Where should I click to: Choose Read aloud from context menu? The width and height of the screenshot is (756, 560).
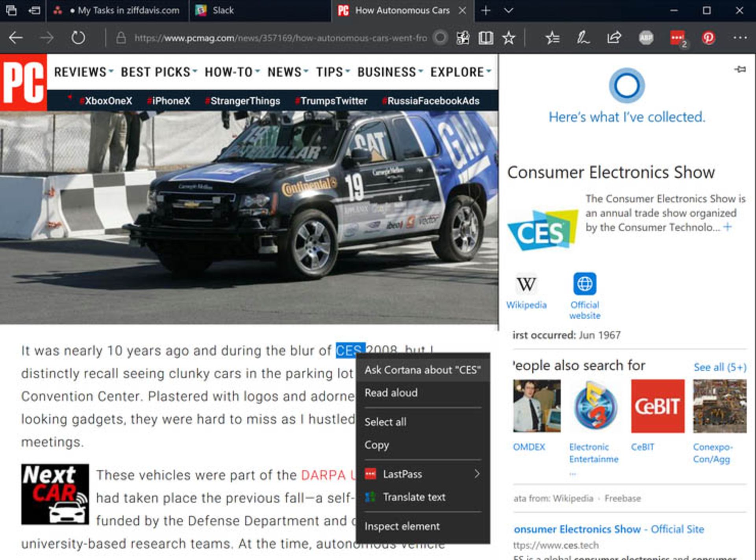(423, 393)
